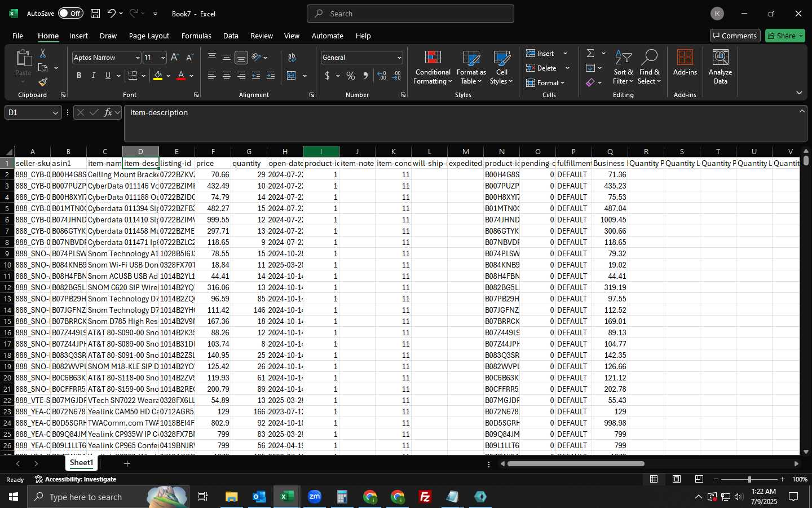This screenshot has width=812, height=508.
Task: Toggle Bold formatting
Action: pos(79,76)
